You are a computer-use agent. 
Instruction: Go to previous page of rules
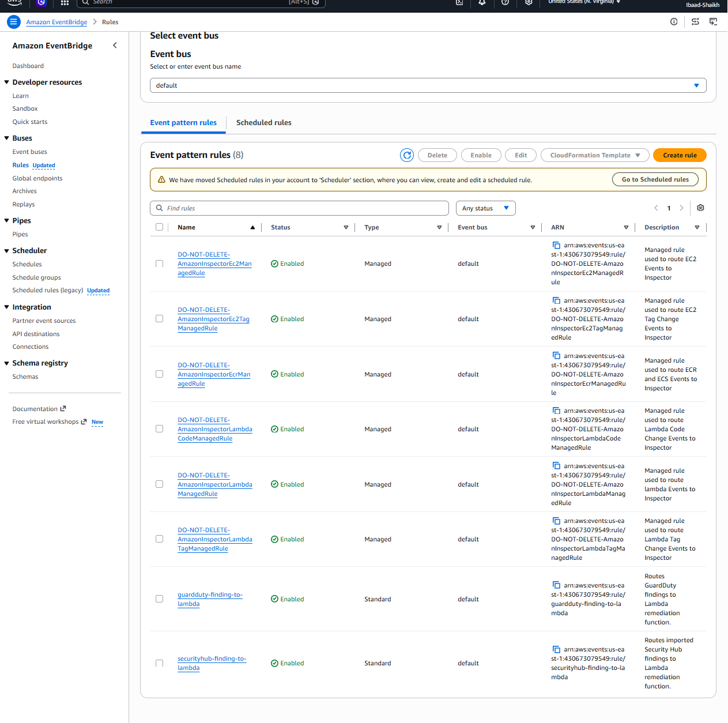(x=656, y=208)
